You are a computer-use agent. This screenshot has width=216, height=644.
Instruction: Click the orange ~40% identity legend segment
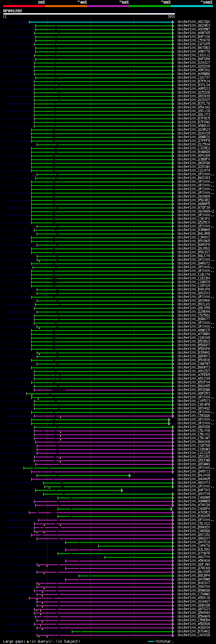coord(66,6)
